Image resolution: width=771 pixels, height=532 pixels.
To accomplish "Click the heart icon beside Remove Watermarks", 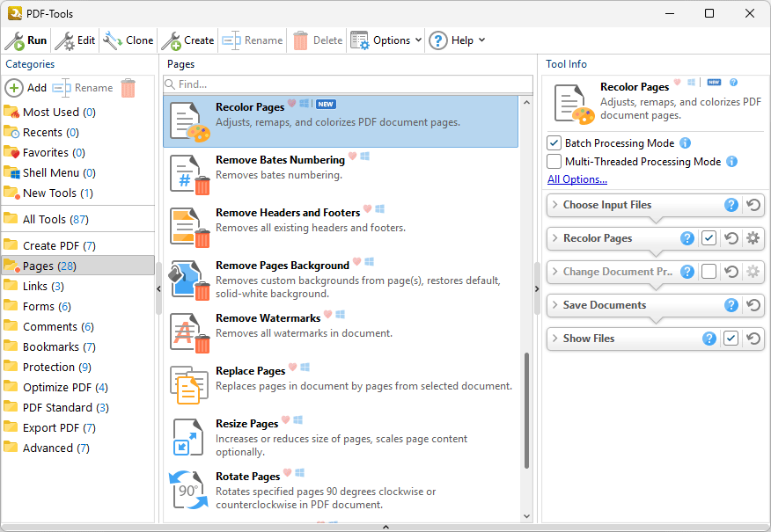I will 327,314.
